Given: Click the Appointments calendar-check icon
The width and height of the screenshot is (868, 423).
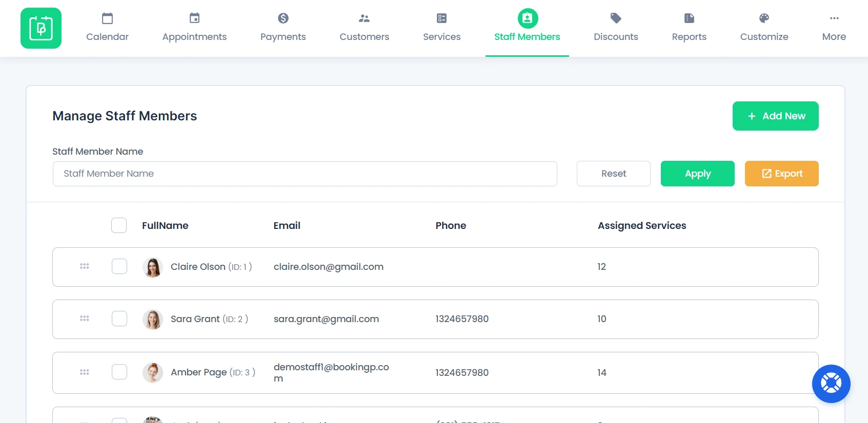Looking at the screenshot, I should pos(194,18).
